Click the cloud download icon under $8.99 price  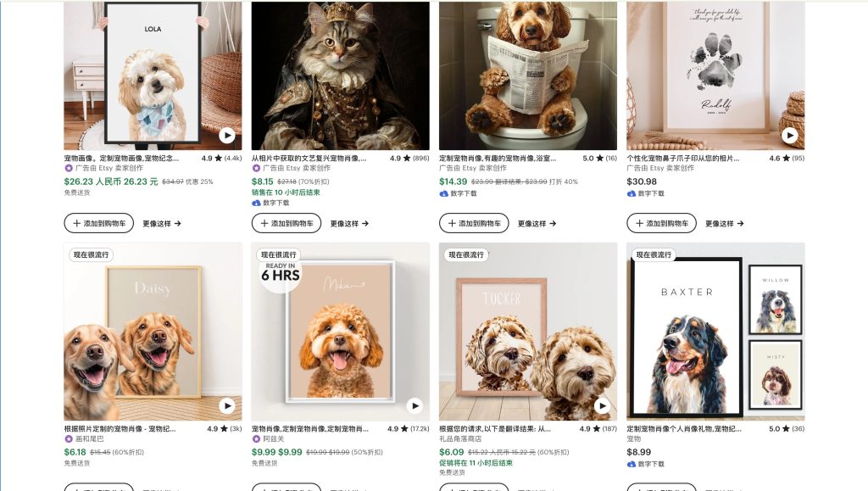[632, 464]
